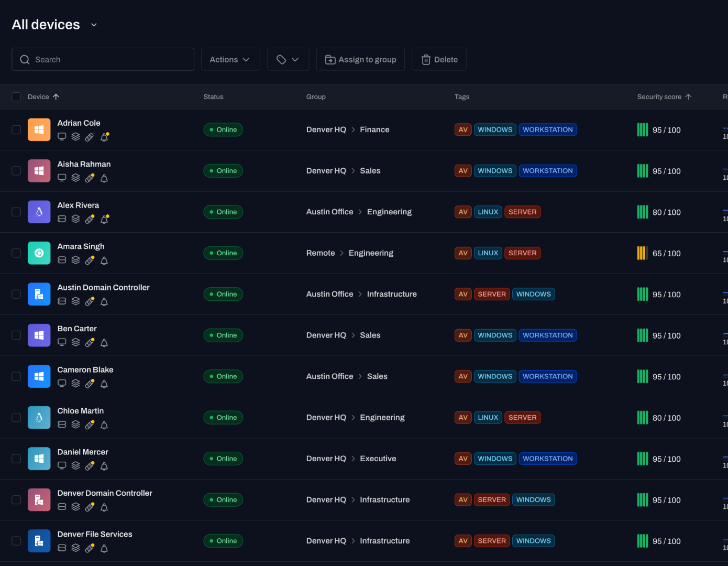Click the Delete button
The height and width of the screenshot is (566, 728).
click(x=439, y=59)
